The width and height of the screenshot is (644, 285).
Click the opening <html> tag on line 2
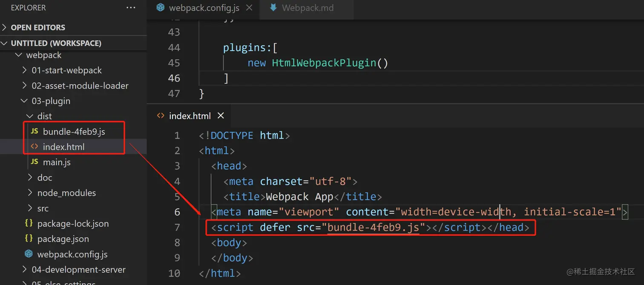tap(217, 151)
